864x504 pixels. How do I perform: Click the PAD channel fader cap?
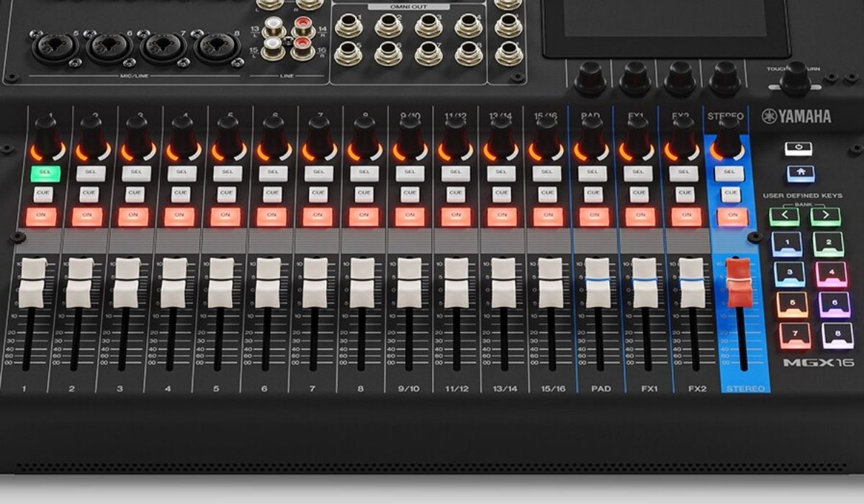(x=598, y=282)
